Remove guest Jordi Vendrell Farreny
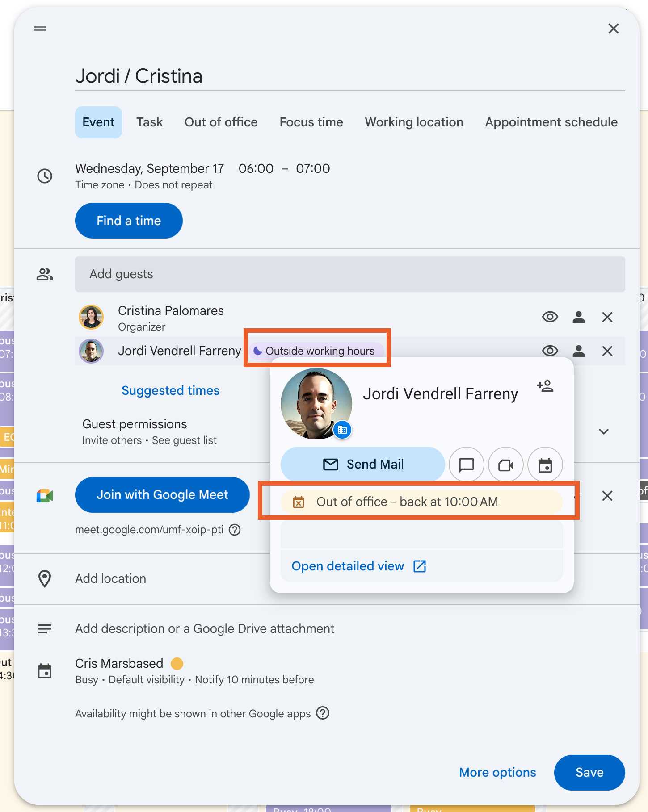The image size is (648, 812). click(607, 351)
